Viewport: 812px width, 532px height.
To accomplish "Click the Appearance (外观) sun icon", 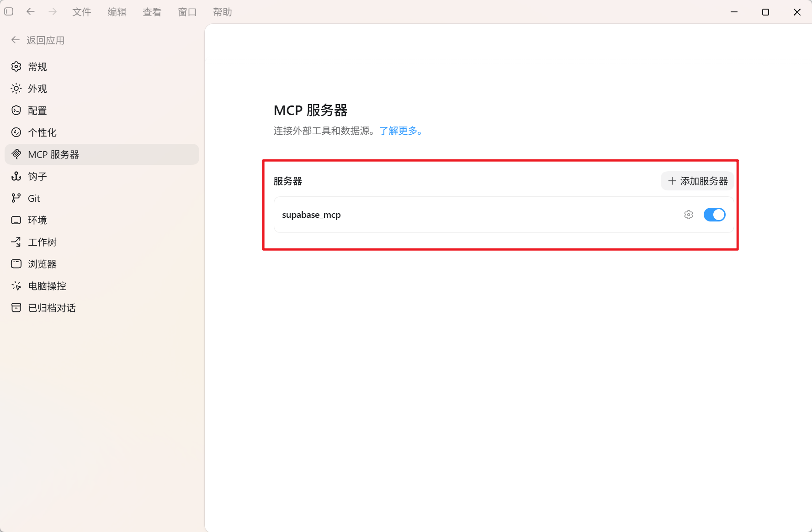I will tap(16, 89).
